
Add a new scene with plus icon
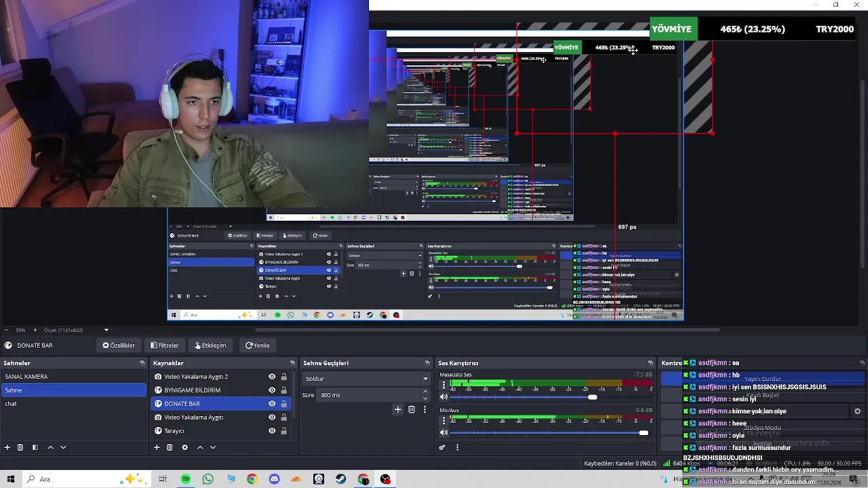pyautogui.click(x=7, y=447)
